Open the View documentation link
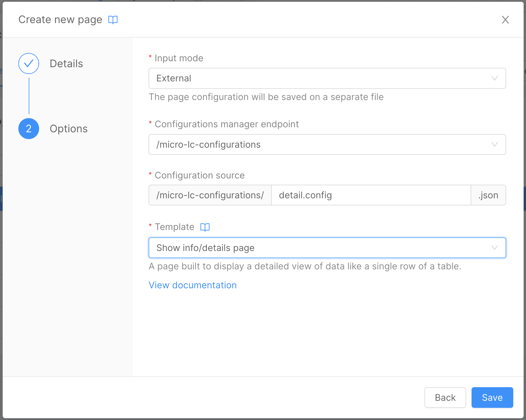 pos(192,285)
